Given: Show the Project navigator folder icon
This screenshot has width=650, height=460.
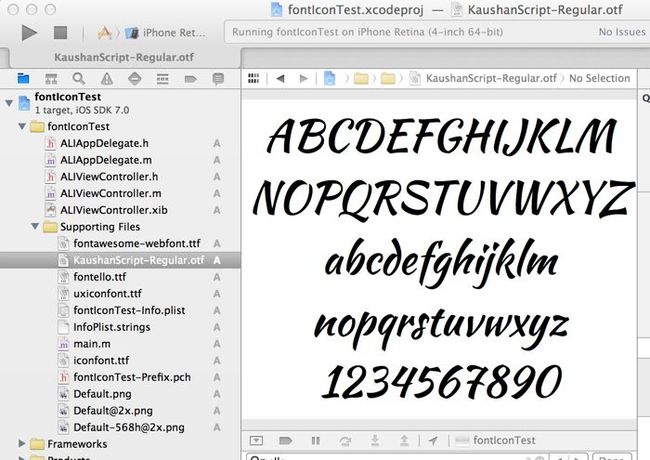Looking at the screenshot, I should [x=23, y=78].
